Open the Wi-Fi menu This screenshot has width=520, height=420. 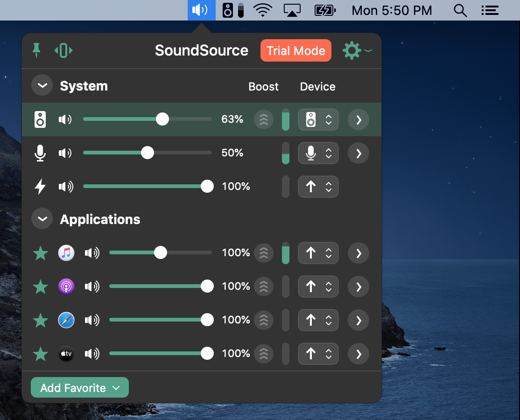263,10
